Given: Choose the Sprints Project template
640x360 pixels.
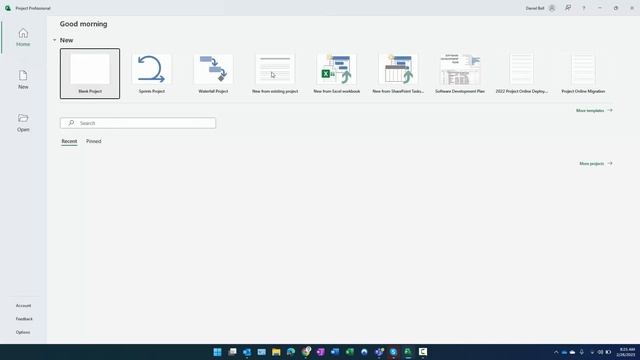Looking at the screenshot, I should pyautogui.click(x=152, y=73).
